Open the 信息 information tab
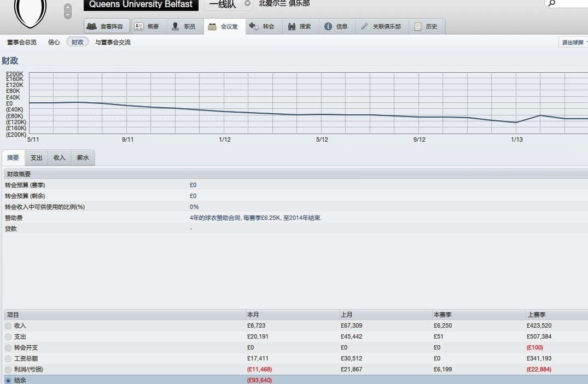 click(x=336, y=26)
